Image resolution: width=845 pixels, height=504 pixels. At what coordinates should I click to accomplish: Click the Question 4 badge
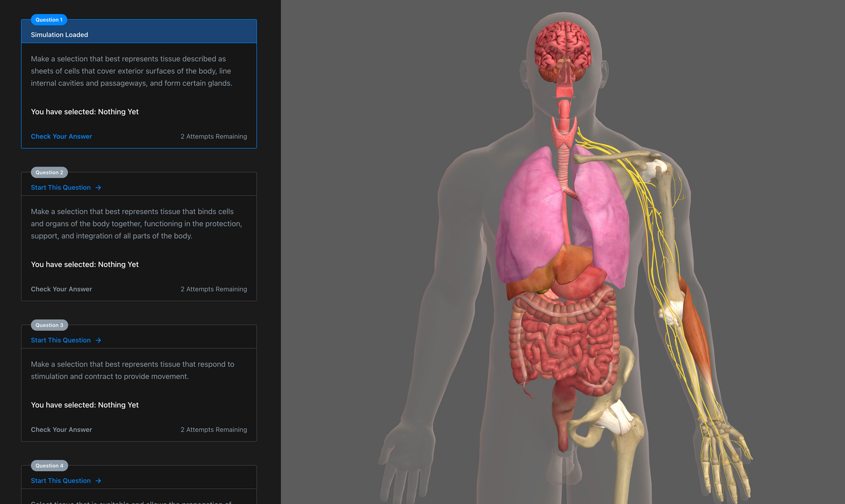point(49,465)
